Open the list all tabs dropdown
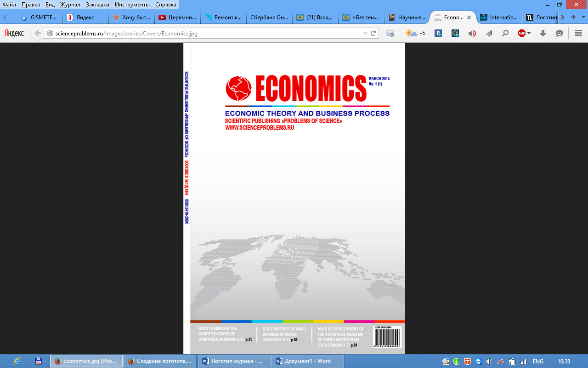Screen dimensions: 588x368 click(582, 17)
